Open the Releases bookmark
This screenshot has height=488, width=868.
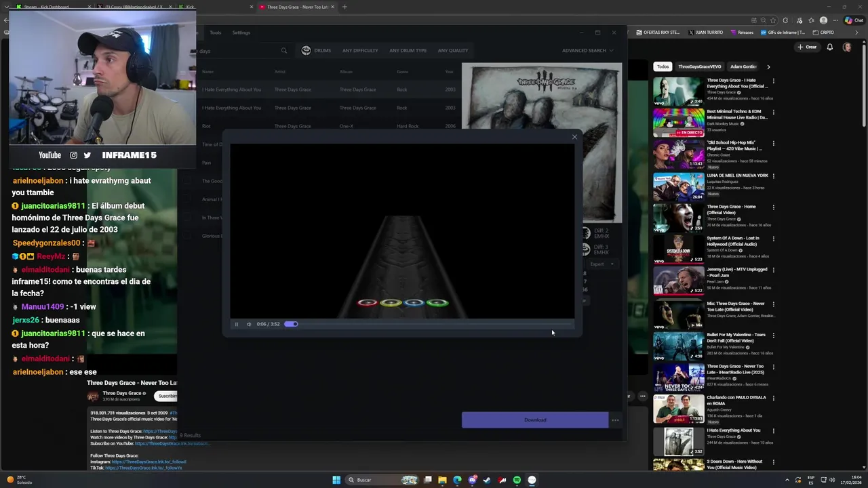tap(742, 33)
